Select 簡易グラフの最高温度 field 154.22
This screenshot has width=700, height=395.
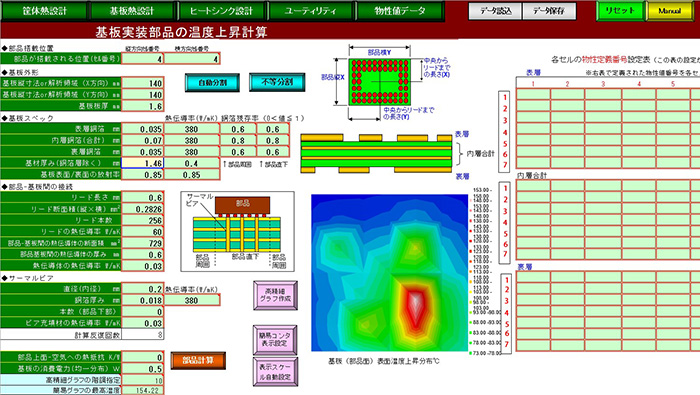pos(142,391)
